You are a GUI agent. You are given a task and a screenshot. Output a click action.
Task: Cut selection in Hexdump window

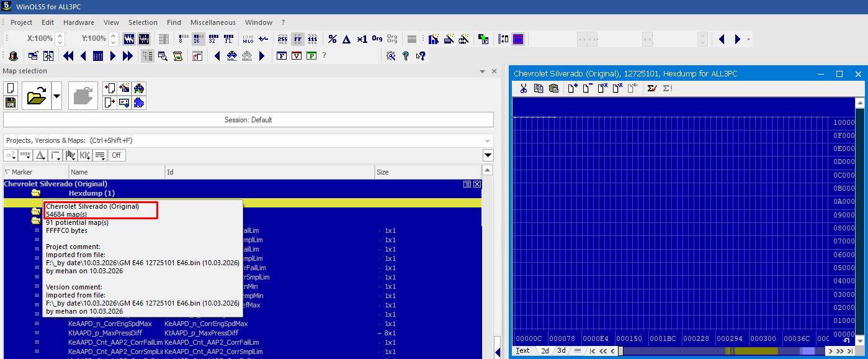[523, 89]
